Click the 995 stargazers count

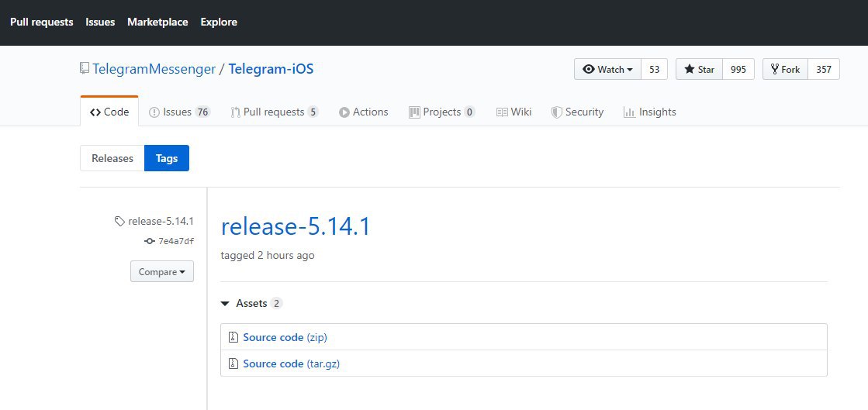point(738,70)
